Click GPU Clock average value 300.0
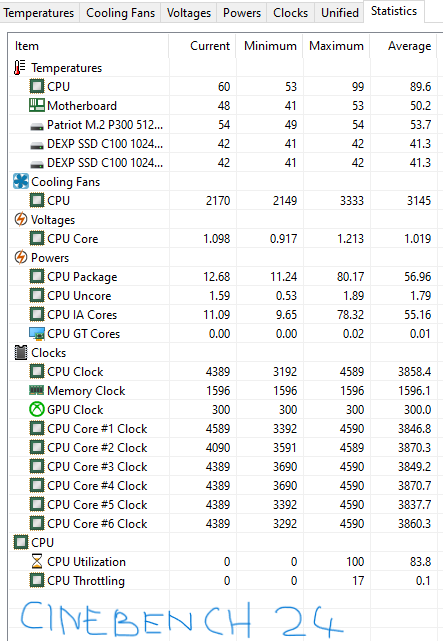 417,410
